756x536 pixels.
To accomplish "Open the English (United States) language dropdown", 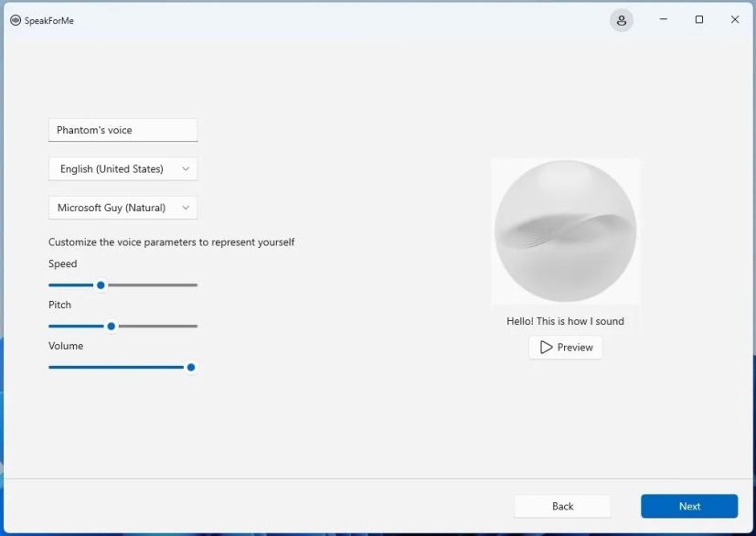I will 122,169.
